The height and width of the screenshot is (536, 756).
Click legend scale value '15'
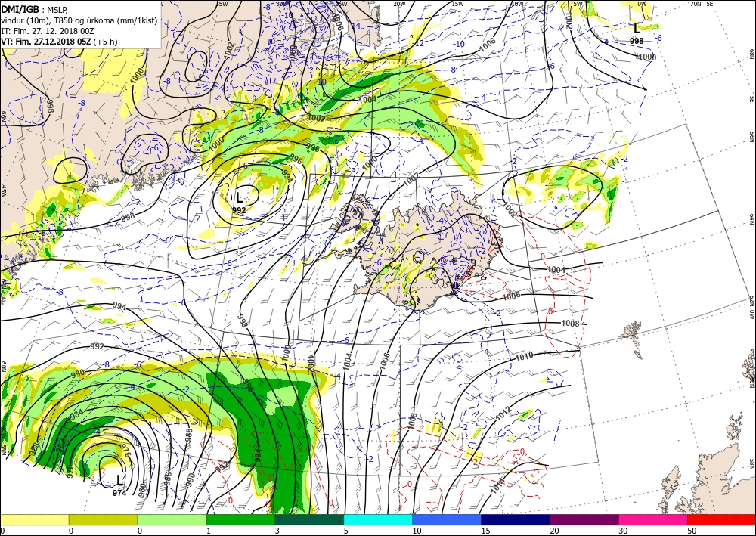[485, 531]
